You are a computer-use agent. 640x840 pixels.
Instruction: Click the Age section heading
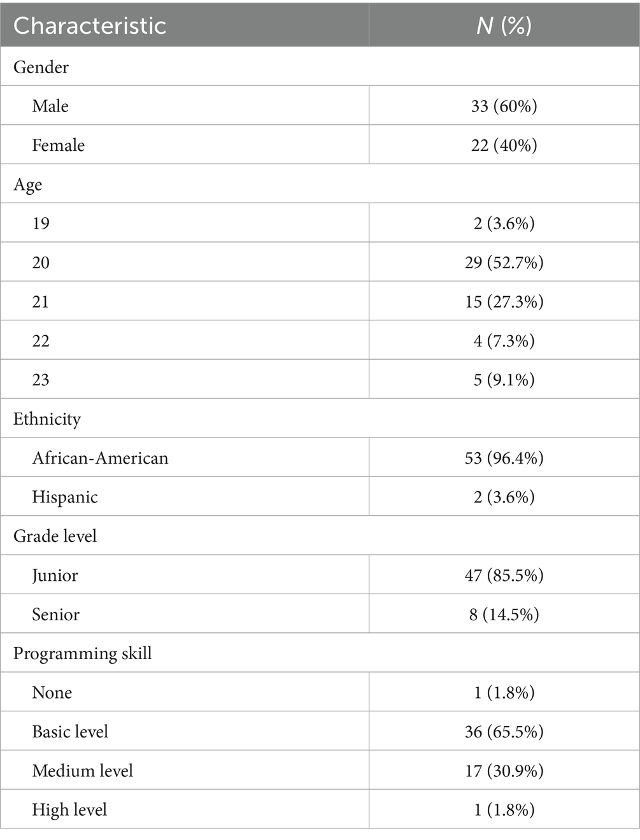(28, 184)
